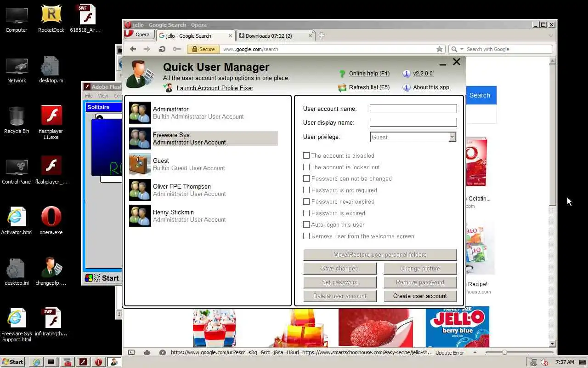Click the refresh list icon beside Refresh list
Screen dimensions: 588x368
point(342,87)
